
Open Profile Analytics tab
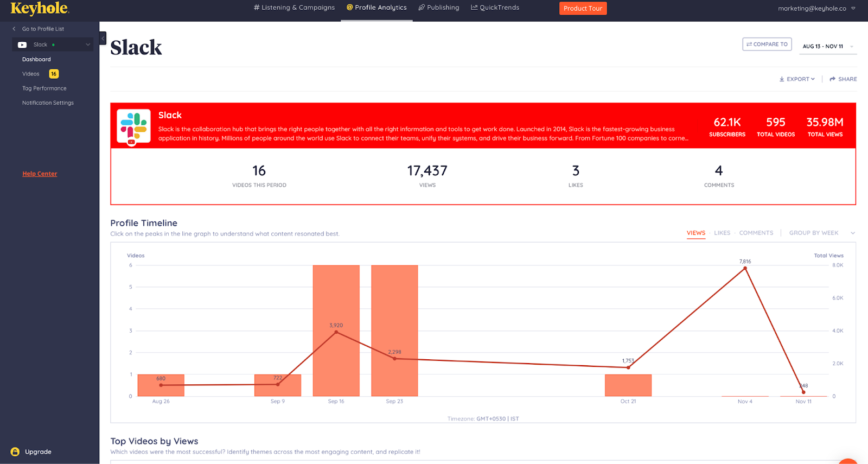376,8
